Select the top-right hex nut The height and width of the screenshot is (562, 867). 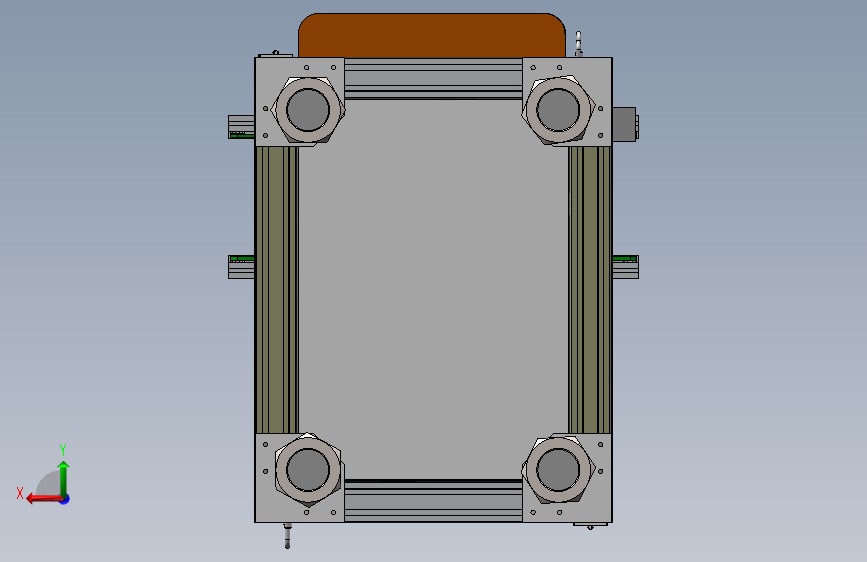[558, 110]
